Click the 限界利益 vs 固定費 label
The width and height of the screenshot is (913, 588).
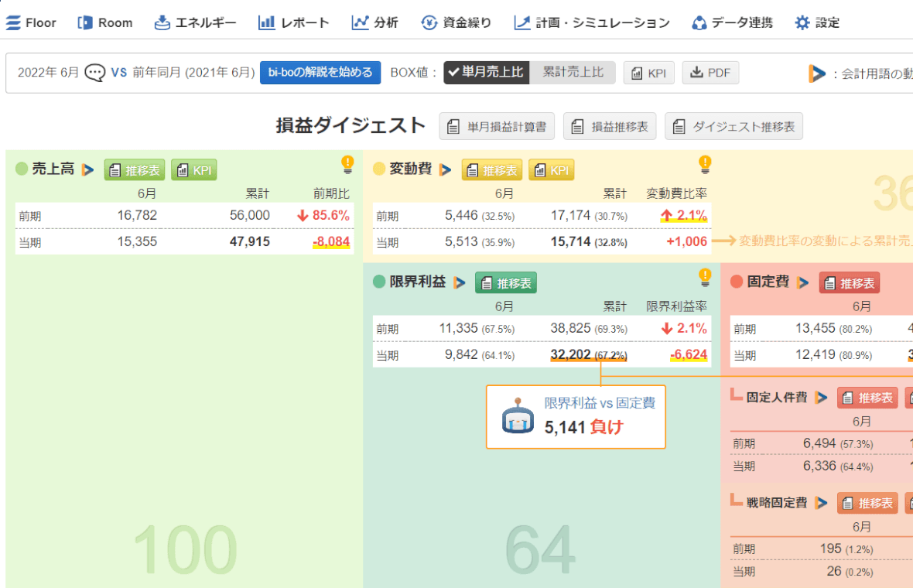coord(600,403)
